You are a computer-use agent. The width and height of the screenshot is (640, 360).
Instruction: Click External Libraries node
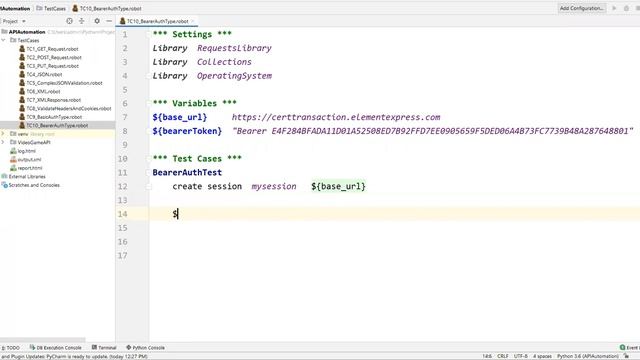point(27,176)
